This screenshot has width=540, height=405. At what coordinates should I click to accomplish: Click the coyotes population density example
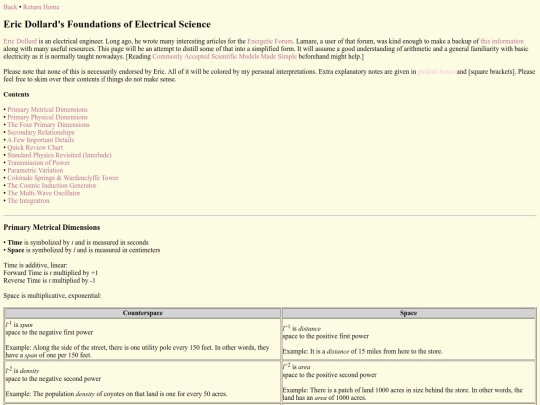coord(116,394)
